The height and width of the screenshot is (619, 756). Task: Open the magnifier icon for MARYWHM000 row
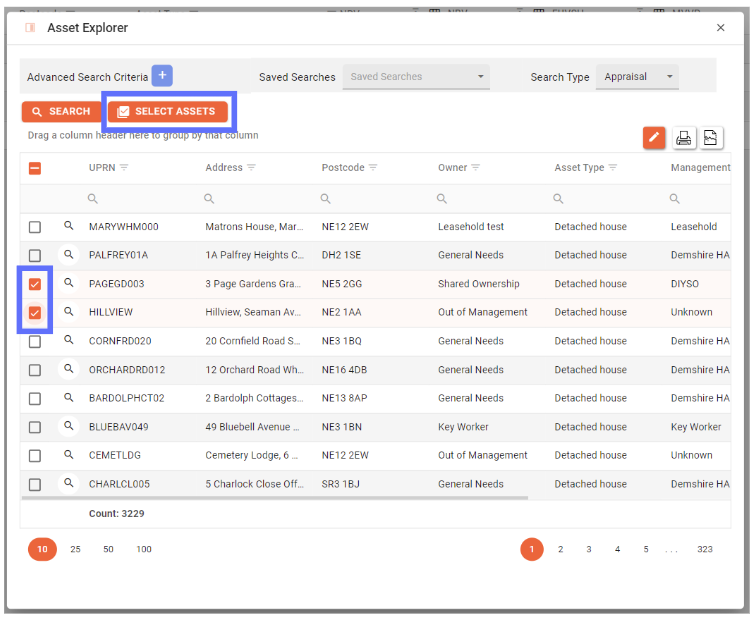tap(69, 227)
